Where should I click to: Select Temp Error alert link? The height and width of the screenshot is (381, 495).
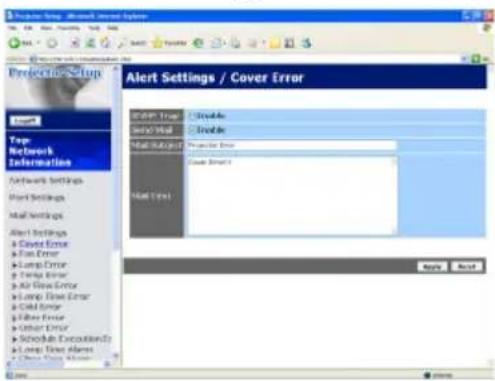(x=43, y=275)
